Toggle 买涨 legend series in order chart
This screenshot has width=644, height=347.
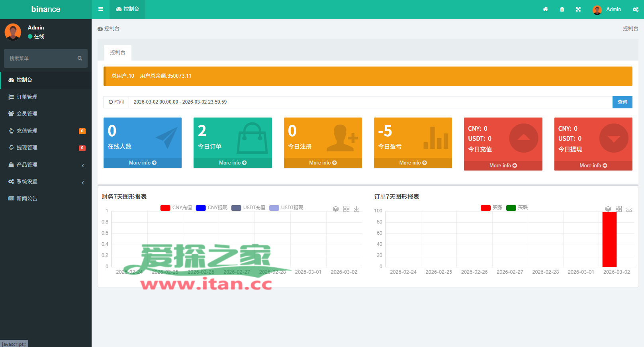491,208
